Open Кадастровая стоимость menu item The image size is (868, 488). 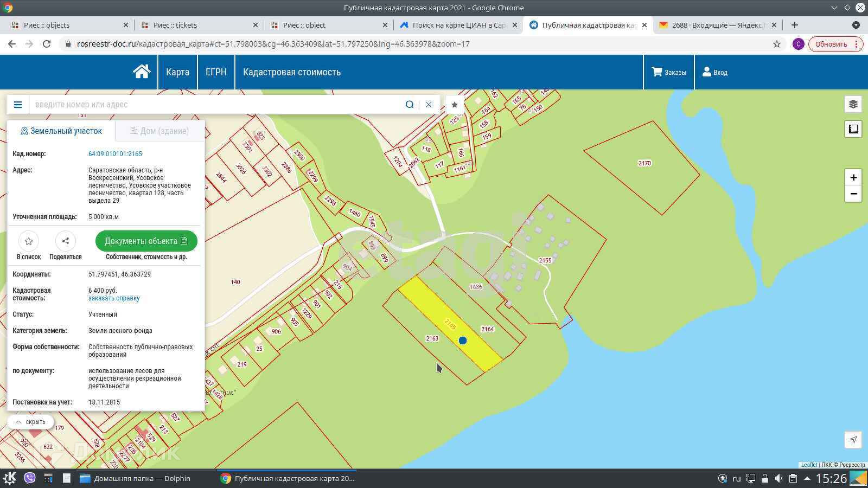[x=291, y=72]
